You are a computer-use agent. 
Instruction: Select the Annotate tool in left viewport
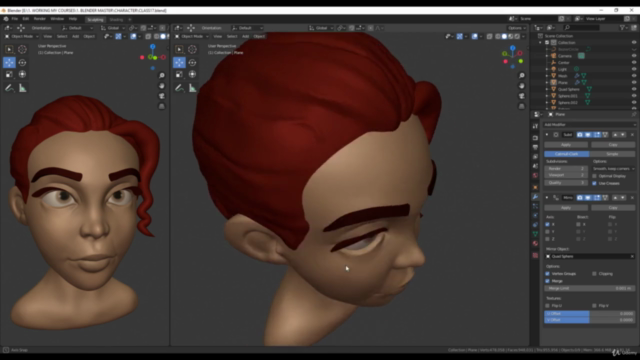(9, 88)
